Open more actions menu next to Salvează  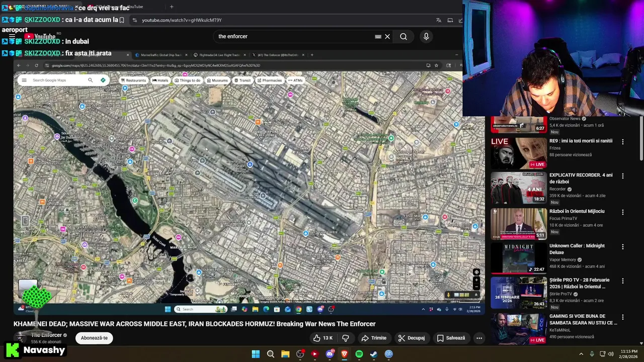pos(479,338)
